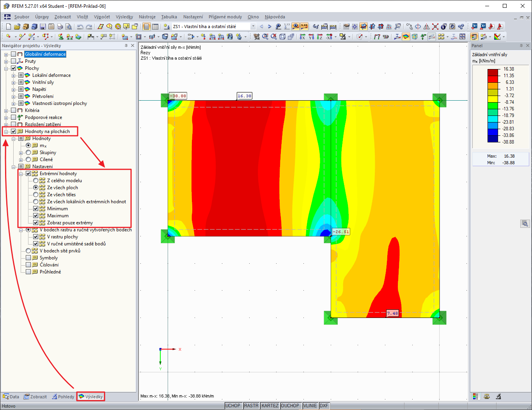Open the Table view icon
Image resolution: width=532 pixels, height=410 pixels.
(x=155, y=27)
